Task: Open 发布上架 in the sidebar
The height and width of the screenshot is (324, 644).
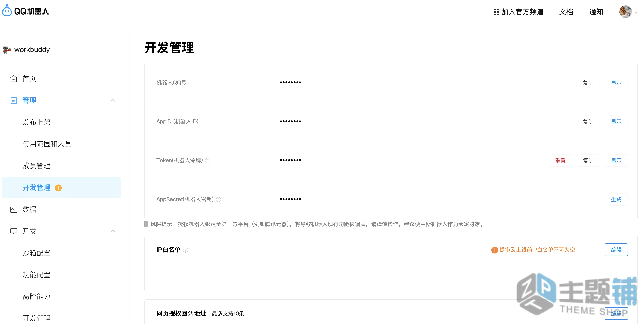Action: point(37,122)
